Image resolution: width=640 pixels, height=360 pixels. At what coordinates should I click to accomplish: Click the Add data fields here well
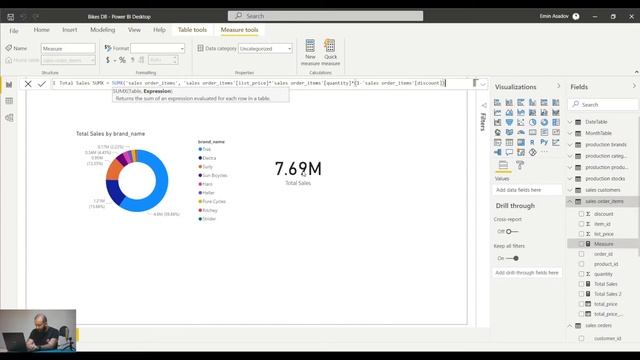527,190
